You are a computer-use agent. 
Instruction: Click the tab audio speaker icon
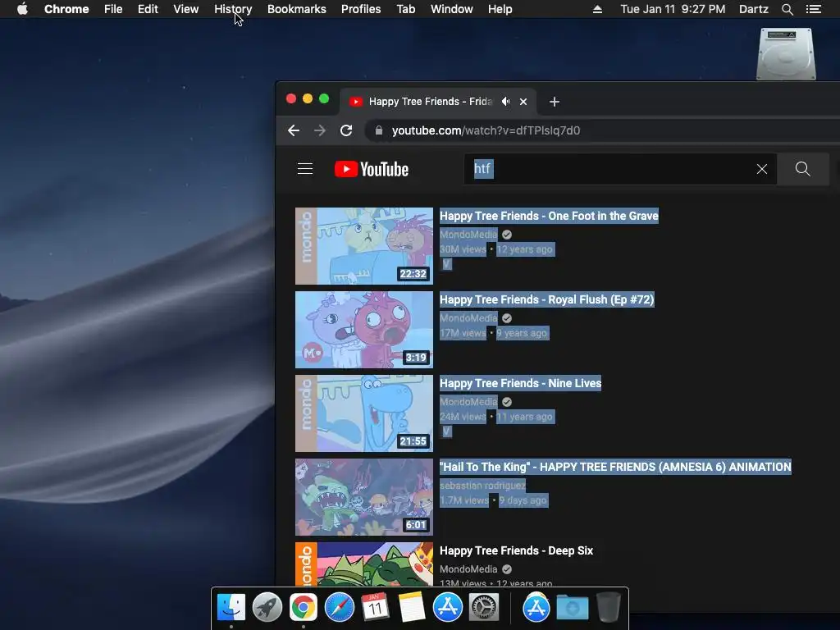tap(505, 102)
